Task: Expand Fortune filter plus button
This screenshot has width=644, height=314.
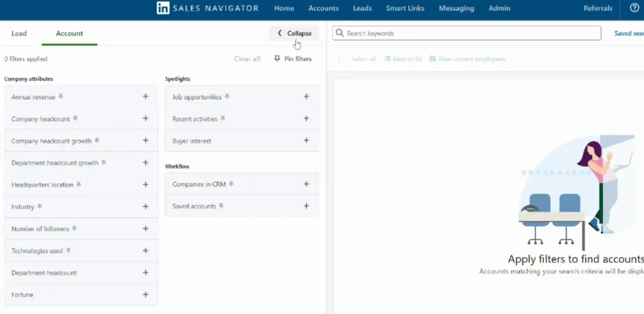Action: pos(145,295)
